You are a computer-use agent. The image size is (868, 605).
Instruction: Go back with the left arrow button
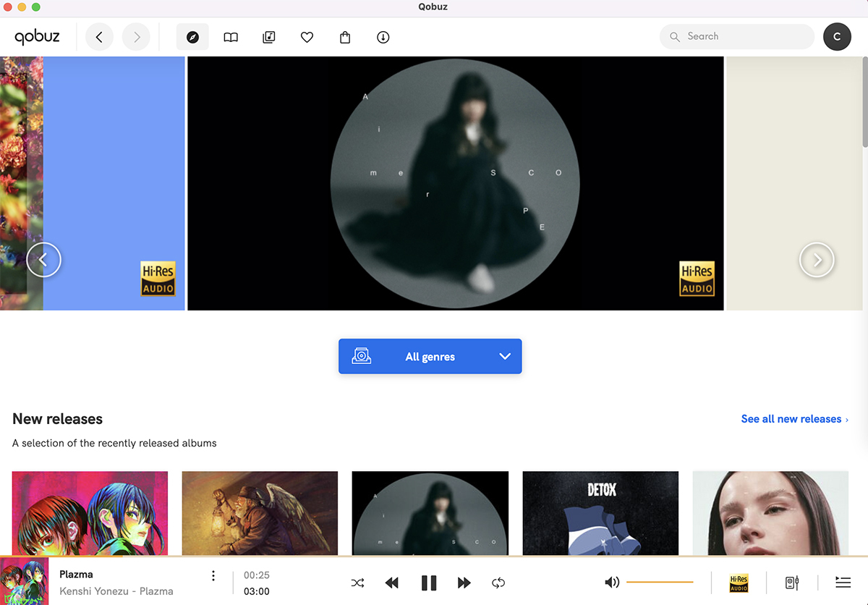tap(99, 37)
